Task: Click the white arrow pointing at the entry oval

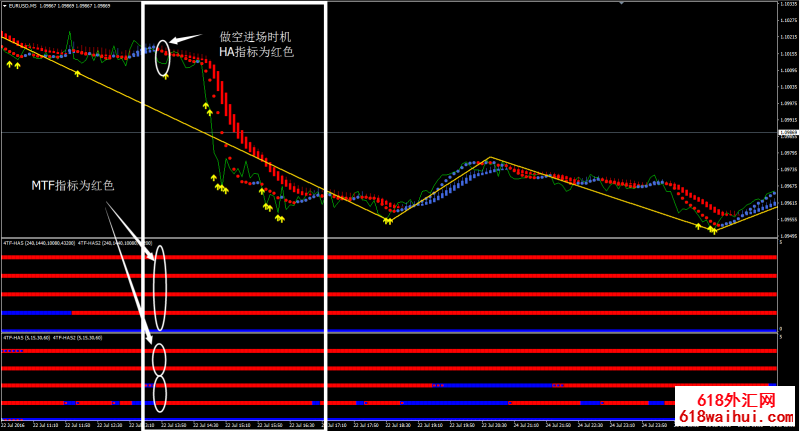Action: click(x=184, y=40)
